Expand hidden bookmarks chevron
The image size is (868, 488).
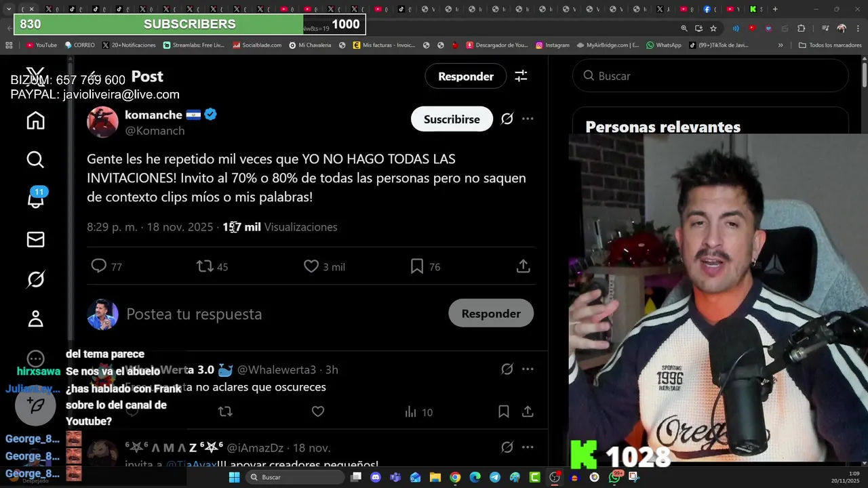click(781, 45)
